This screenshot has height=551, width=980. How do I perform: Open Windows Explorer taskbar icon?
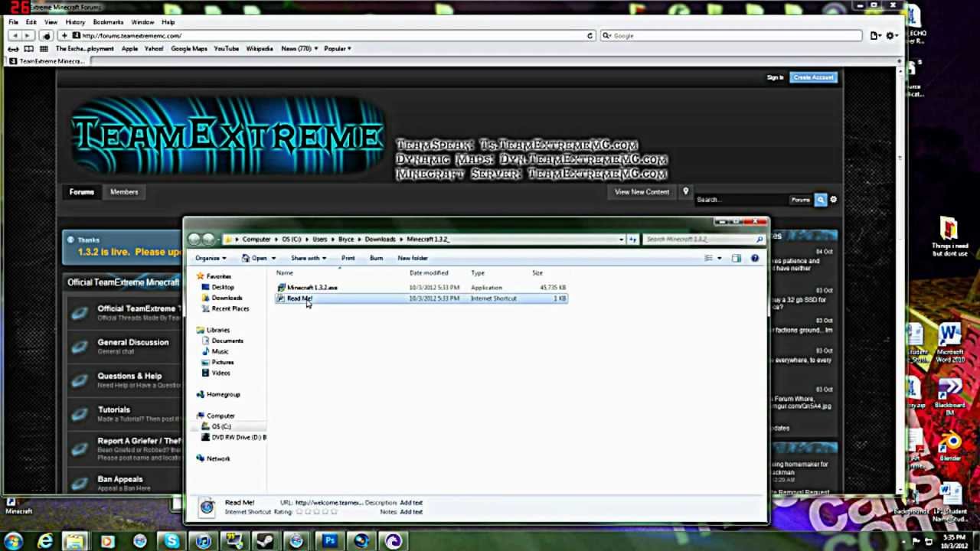click(76, 541)
